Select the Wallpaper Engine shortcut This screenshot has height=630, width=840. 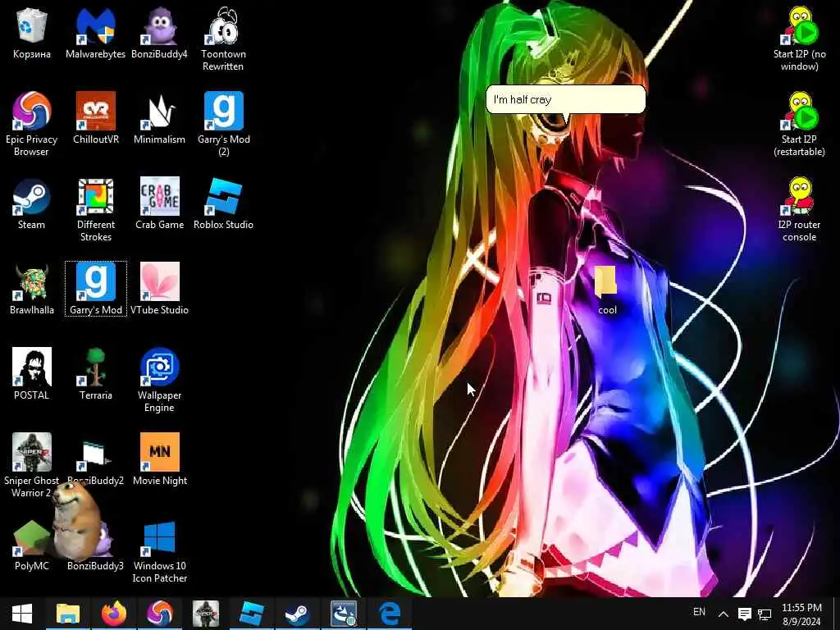(159, 381)
